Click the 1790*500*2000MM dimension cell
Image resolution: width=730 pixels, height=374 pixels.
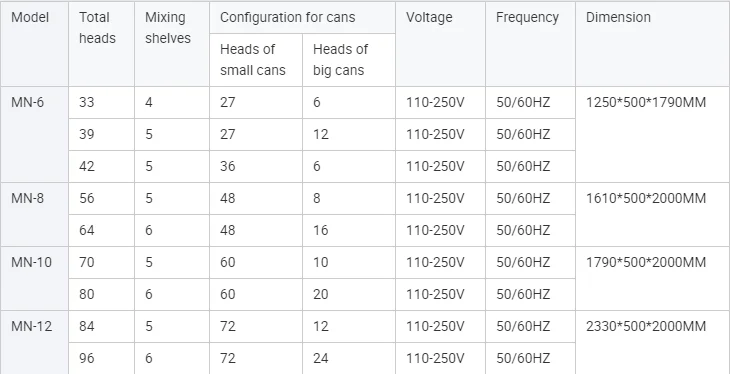tap(653, 278)
